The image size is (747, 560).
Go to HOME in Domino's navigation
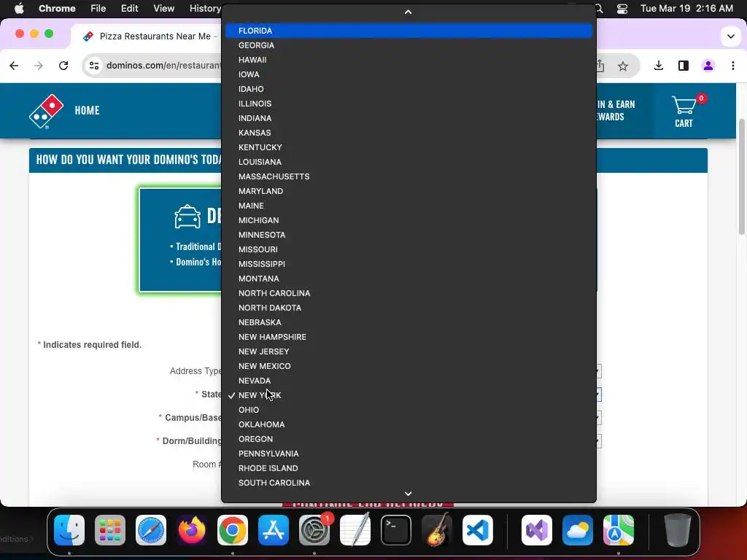(88, 111)
